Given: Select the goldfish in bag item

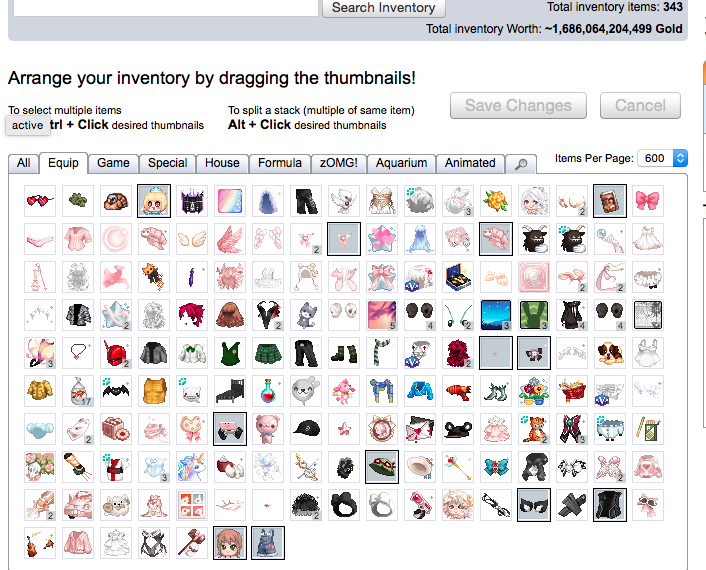Looking at the screenshot, I should (x=78, y=391).
